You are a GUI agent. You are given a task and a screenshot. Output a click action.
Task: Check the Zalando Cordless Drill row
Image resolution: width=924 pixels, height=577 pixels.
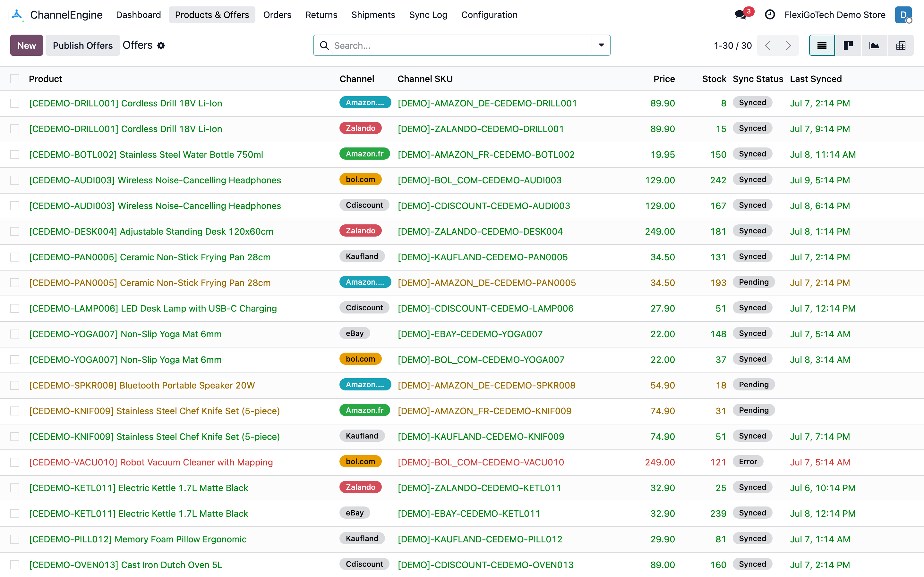[x=15, y=129]
